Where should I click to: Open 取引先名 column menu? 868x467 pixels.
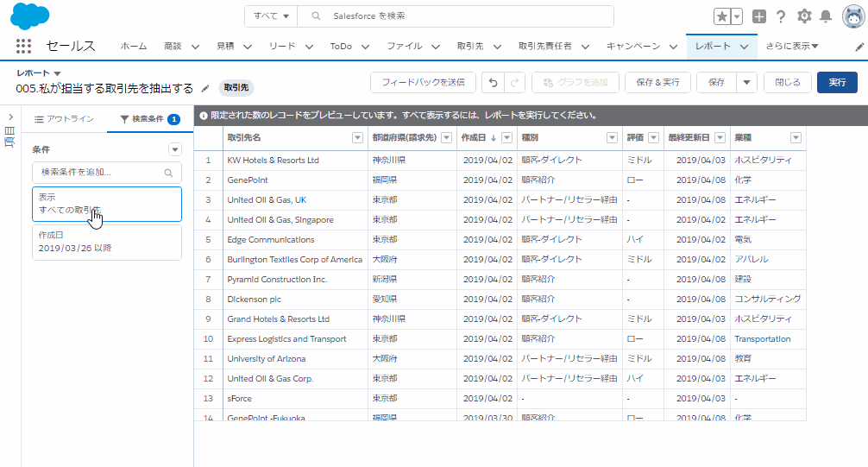[x=357, y=138]
